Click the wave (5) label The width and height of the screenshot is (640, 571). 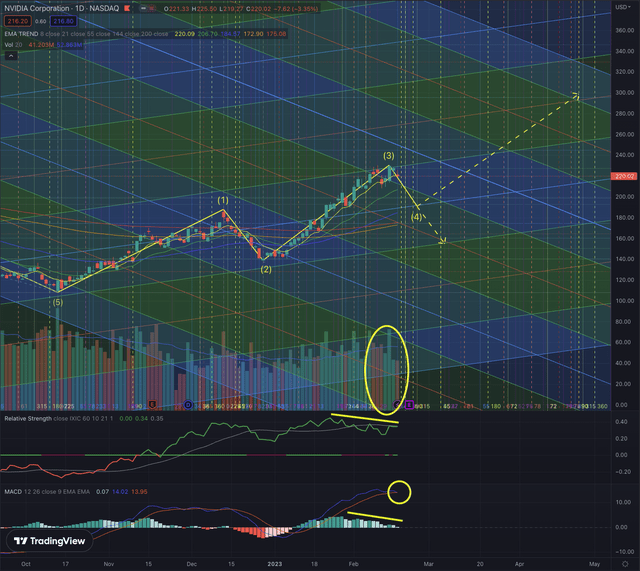click(58, 302)
